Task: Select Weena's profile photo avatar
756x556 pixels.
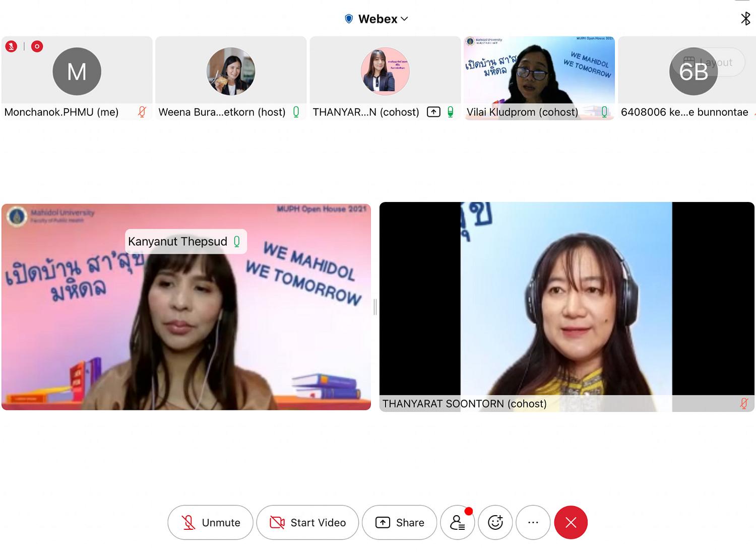Action: (231, 72)
